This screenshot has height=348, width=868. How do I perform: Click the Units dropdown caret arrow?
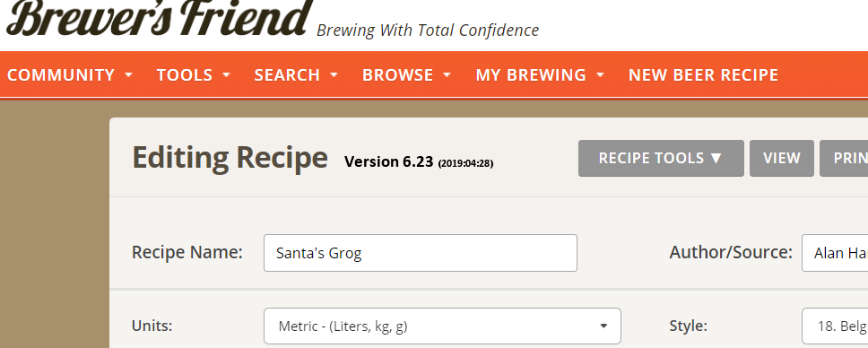(x=604, y=326)
